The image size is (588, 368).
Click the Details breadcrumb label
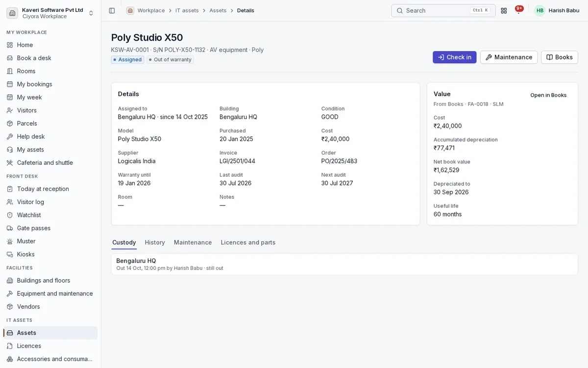coord(245,10)
